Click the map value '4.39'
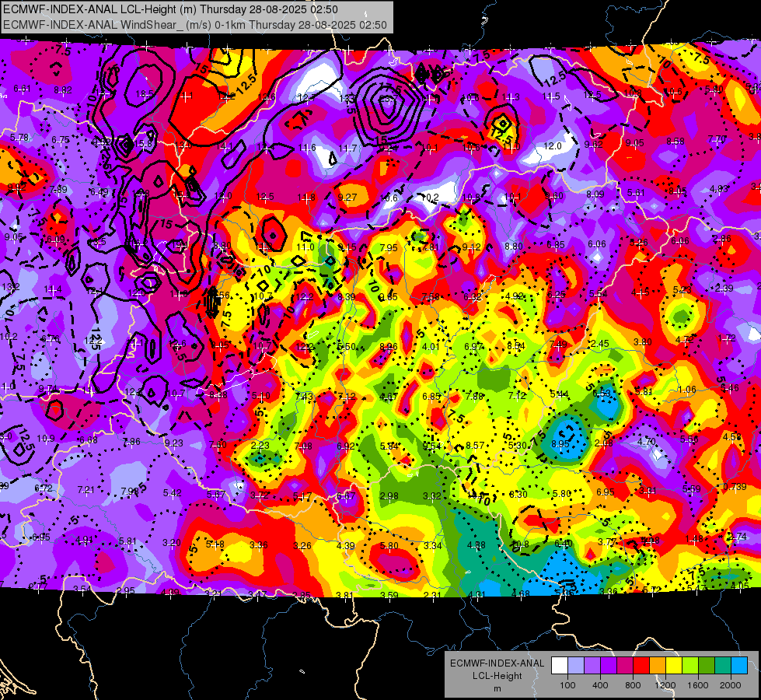Viewport: 761px width, 700px height. click(x=346, y=545)
